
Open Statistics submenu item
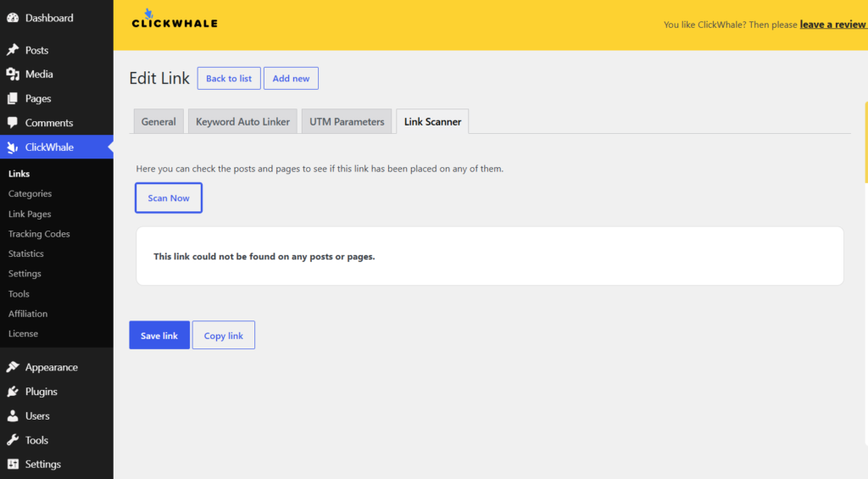[x=25, y=253]
